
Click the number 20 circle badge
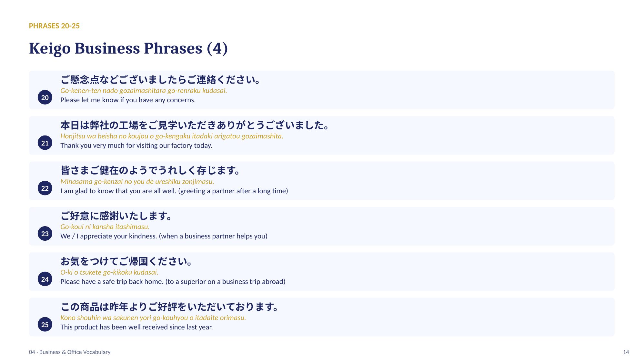click(45, 97)
